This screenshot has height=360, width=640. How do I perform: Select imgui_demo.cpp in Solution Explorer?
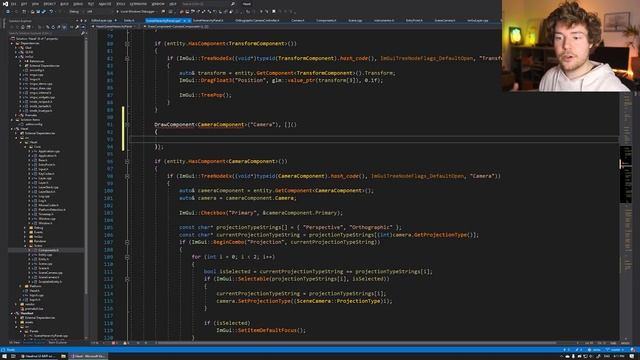click(40, 84)
